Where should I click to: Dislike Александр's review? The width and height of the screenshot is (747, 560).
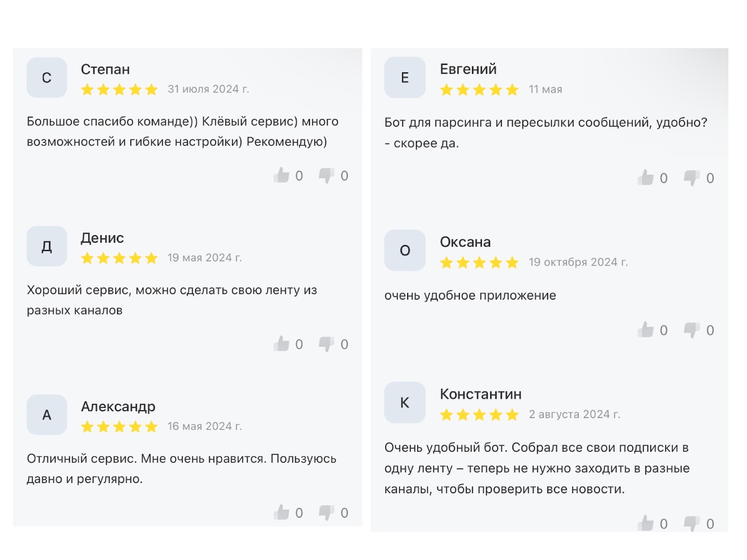coord(326,512)
